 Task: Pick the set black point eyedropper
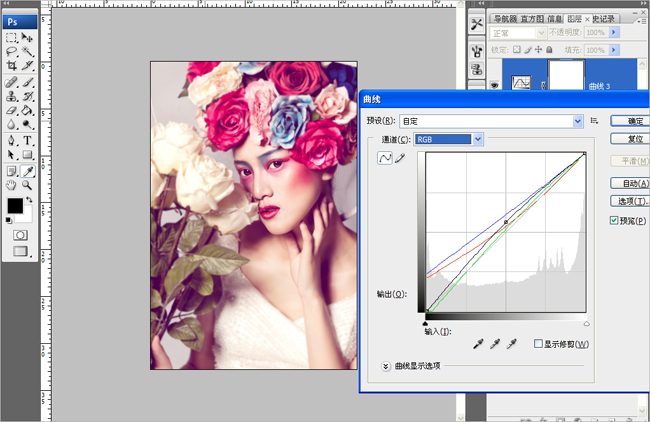(478, 344)
